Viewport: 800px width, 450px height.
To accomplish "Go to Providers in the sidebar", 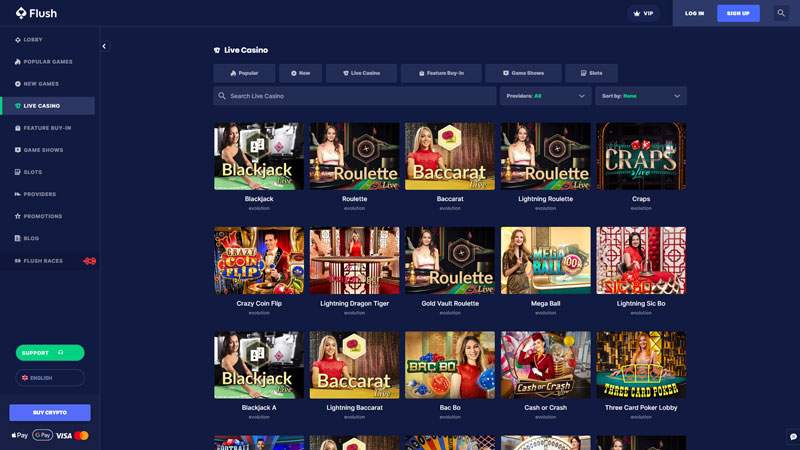I will click(39, 194).
